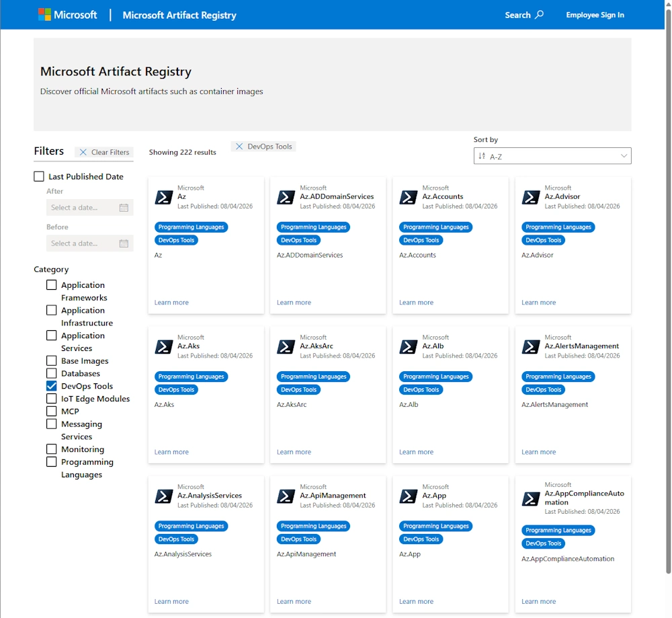
Task: Check the Application Services category
Action: 52,336
